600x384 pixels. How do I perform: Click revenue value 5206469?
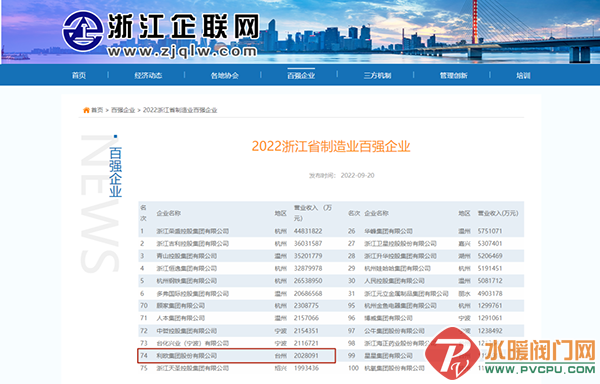point(490,255)
